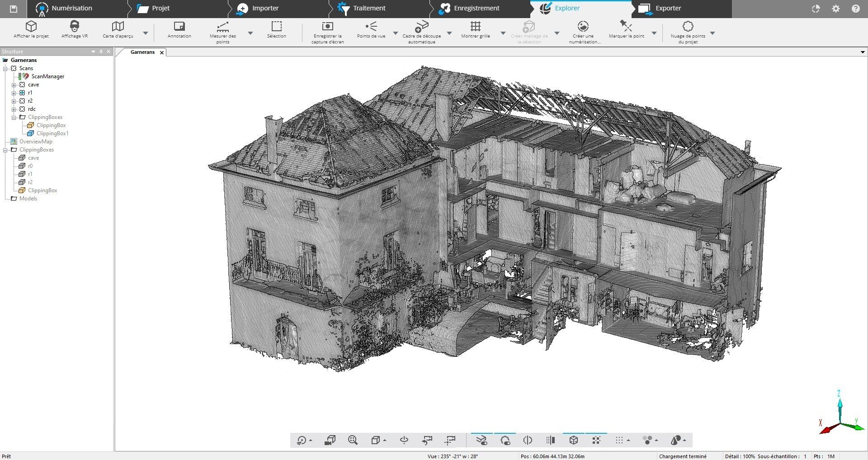Open the Mesurer des points dropdown arrow
Screen dimensions: 868x460
point(250,33)
